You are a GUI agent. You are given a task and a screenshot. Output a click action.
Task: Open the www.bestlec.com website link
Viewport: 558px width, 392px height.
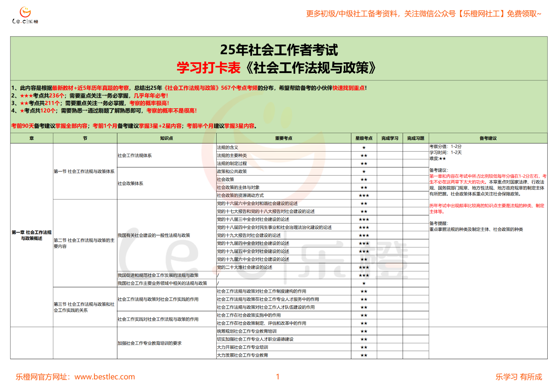(105, 377)
